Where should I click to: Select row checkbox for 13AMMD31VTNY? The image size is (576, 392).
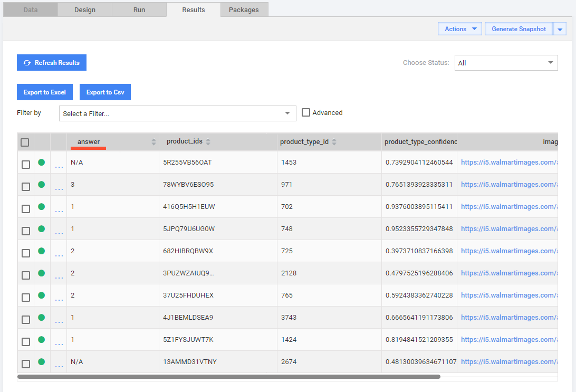[x=26, y=364]
